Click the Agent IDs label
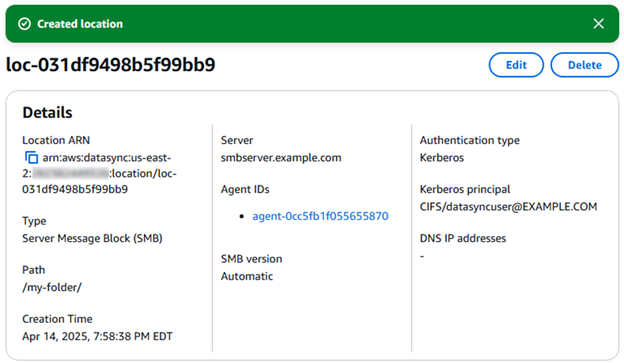Screen dimensions: 624x363 click(245, 189)
